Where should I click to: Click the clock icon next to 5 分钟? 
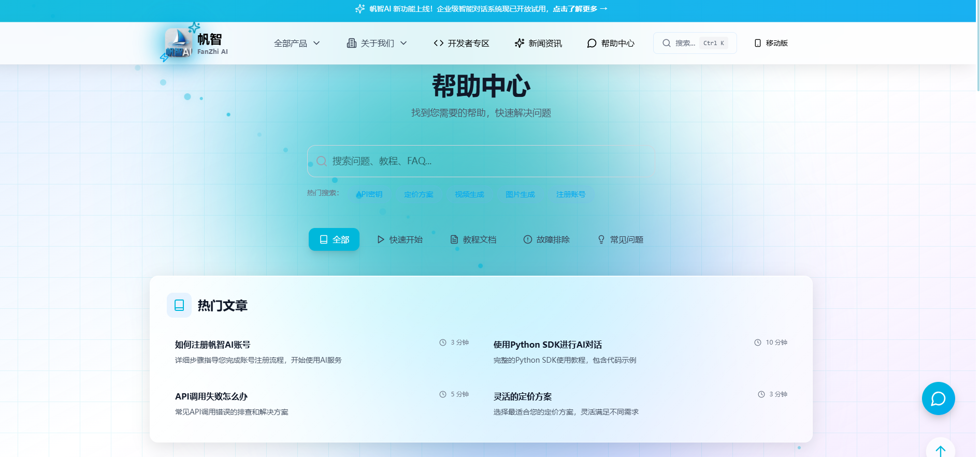pyautogui.click(x=443, y=394)
